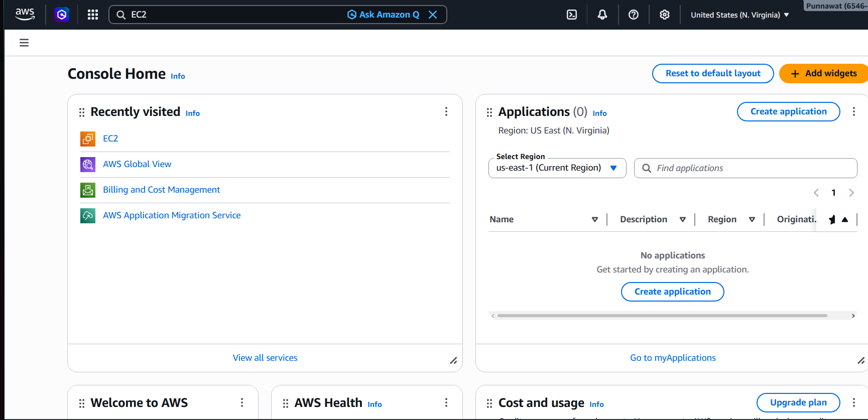Sort by the Description column arrow

coord(683,219)
